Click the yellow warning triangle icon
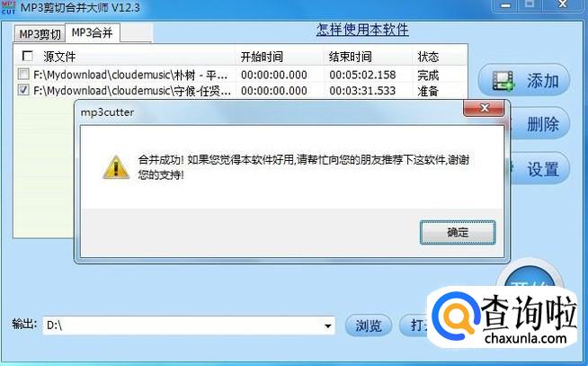 [116, 167]
